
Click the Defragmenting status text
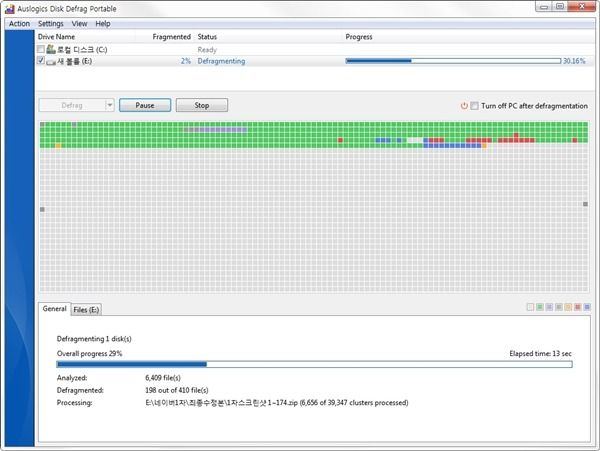[x=221, y=61]
